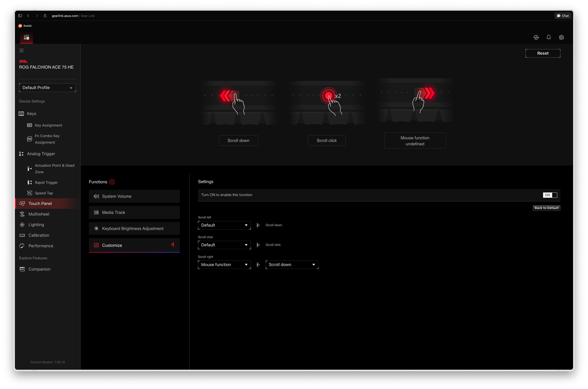This screenshot has height=389, width=588.
Task: Open Speed Tap settings
Action: [x=44, y=193]
